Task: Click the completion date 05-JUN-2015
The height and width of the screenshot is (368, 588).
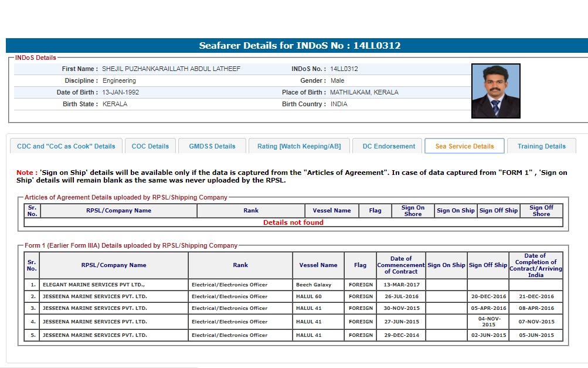Action: tap(536, 335)
